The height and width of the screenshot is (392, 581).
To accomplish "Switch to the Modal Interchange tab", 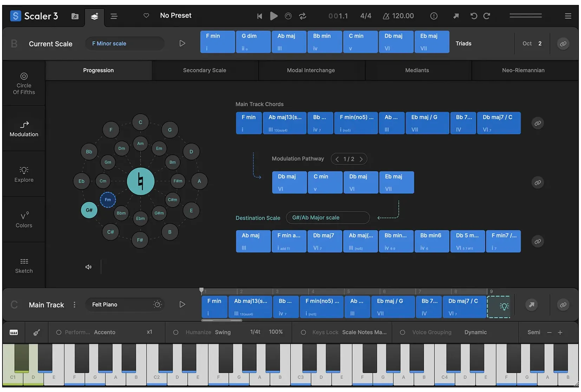I will click(311, 70).
